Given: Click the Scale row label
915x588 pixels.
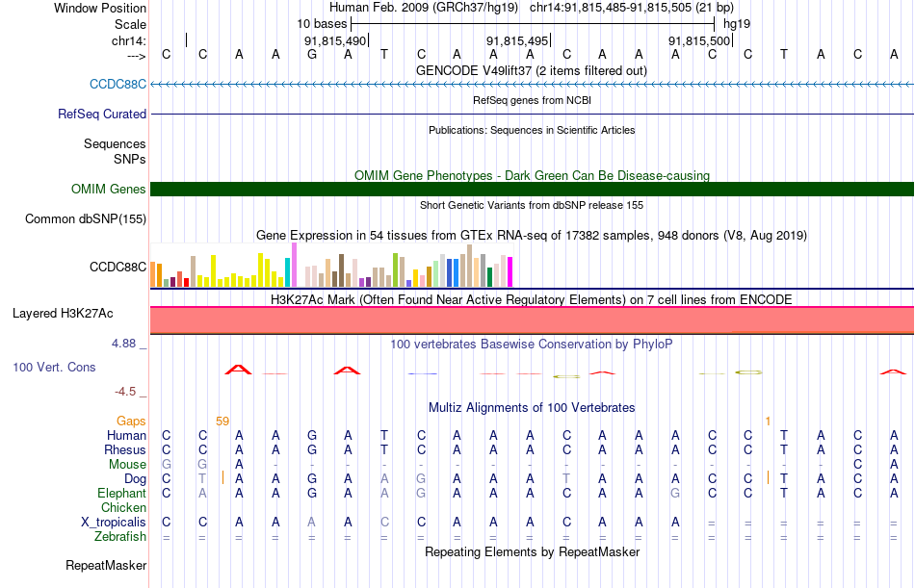Looking at the screenshot, I should coord(130,24).
